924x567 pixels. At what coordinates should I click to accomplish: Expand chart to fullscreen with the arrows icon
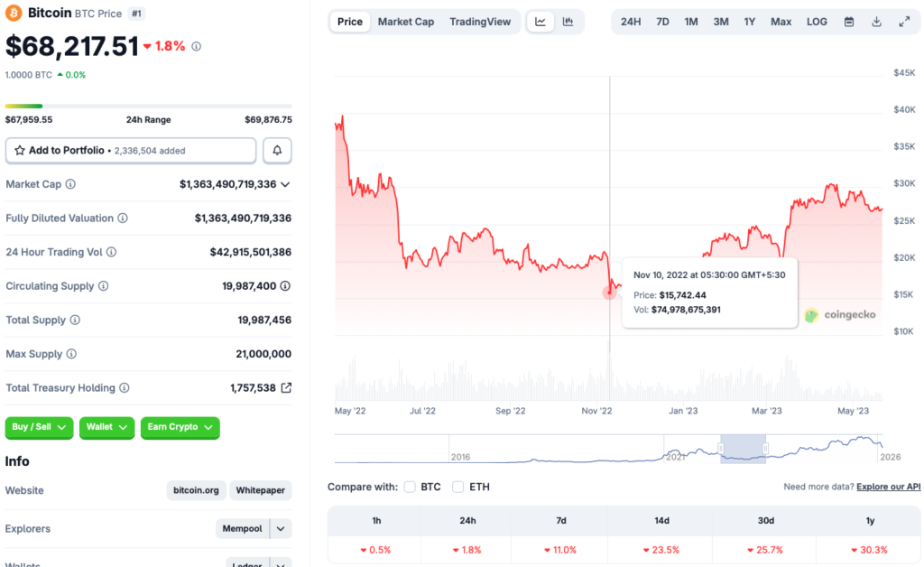pos(905,21)
